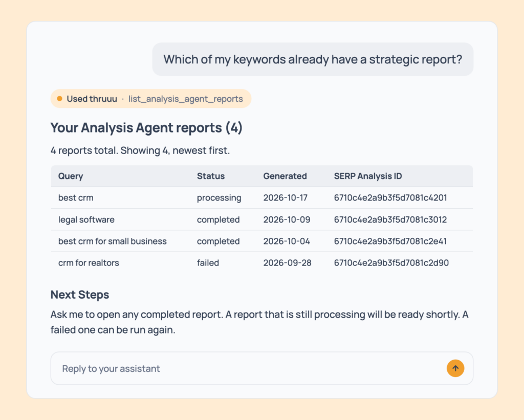524x420 pixels.
Task: Select the 'best crm for small business' cell
Action: [112, 241]
